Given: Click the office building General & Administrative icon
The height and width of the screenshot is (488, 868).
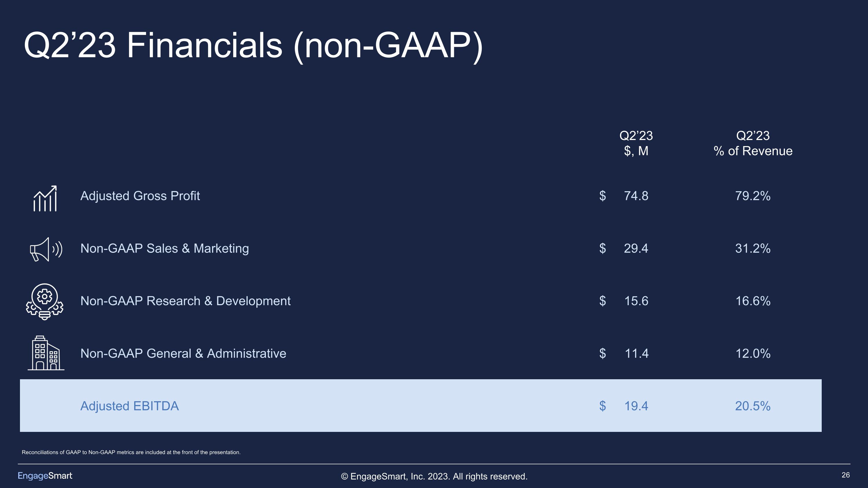Looking at the screenshot, I should [46, 353].
